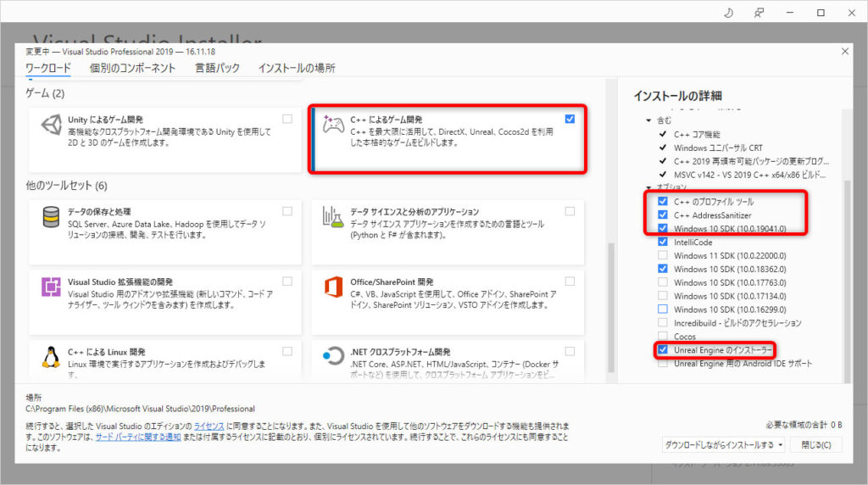Collapse the 含む (included) section
Viewport: 868px width, 485px height.
click(x=648, y=120)
